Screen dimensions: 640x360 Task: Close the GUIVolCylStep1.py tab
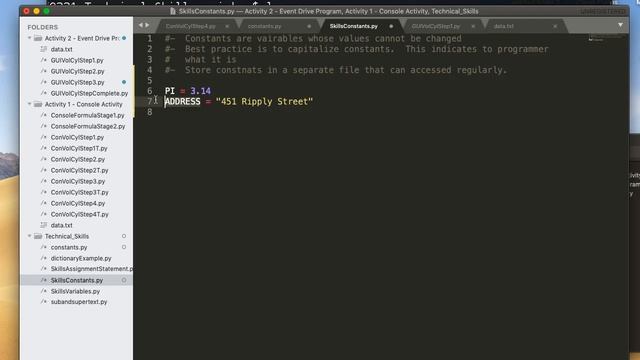tap(473, 27)
